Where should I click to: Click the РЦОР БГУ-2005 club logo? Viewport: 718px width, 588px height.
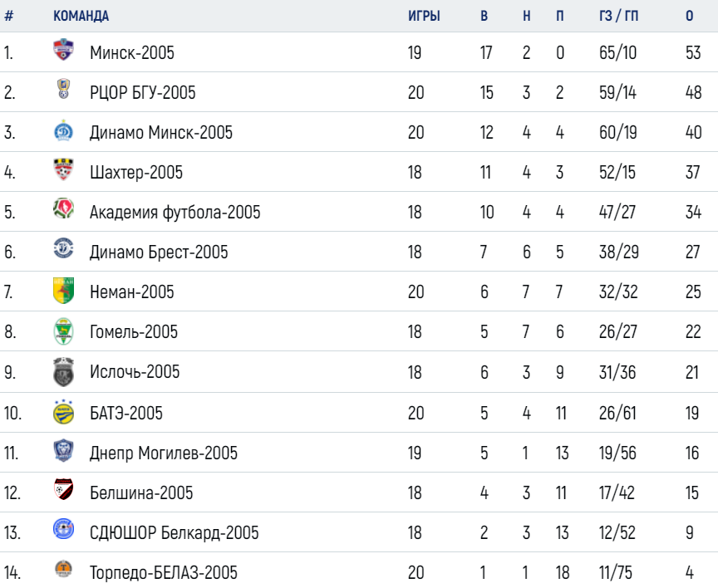[64, 89]
